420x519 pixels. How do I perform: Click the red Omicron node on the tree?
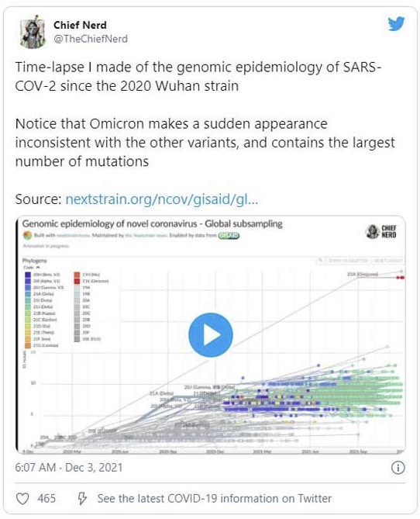click(x=400, y=278)
